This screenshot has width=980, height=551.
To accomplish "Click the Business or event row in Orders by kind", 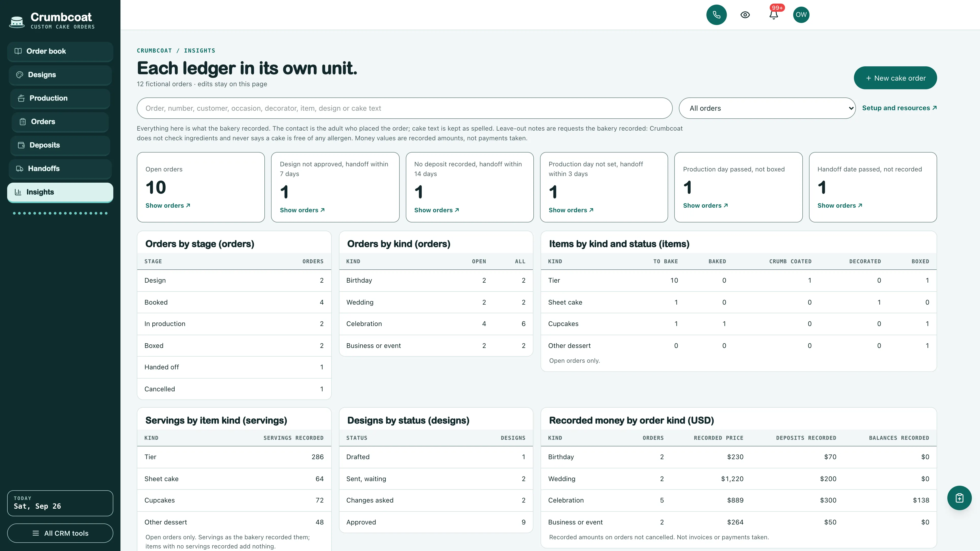I will tap(436, 346).
